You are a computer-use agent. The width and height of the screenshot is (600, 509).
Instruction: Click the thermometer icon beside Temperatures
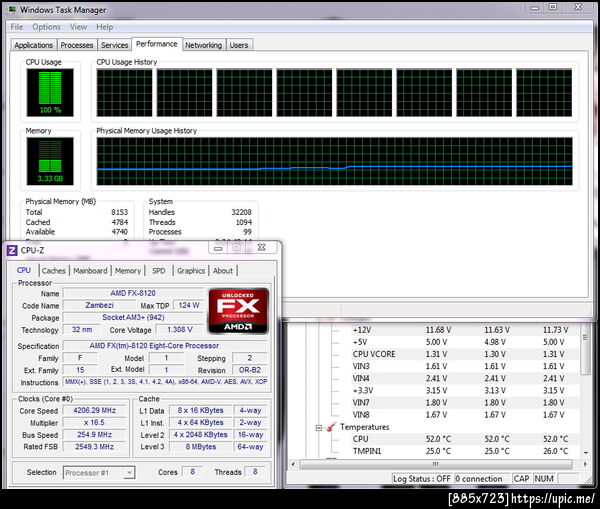coord(330,427)
